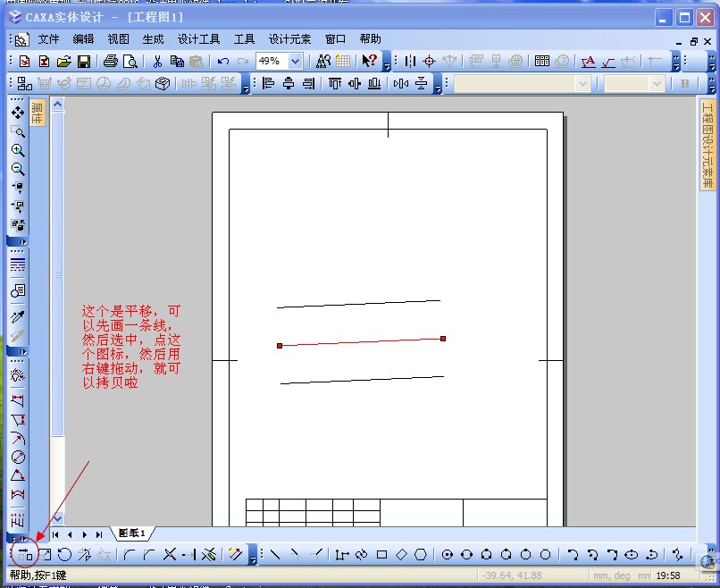Click the align top edges icon

pyautogui.click(x=335, y=84)
